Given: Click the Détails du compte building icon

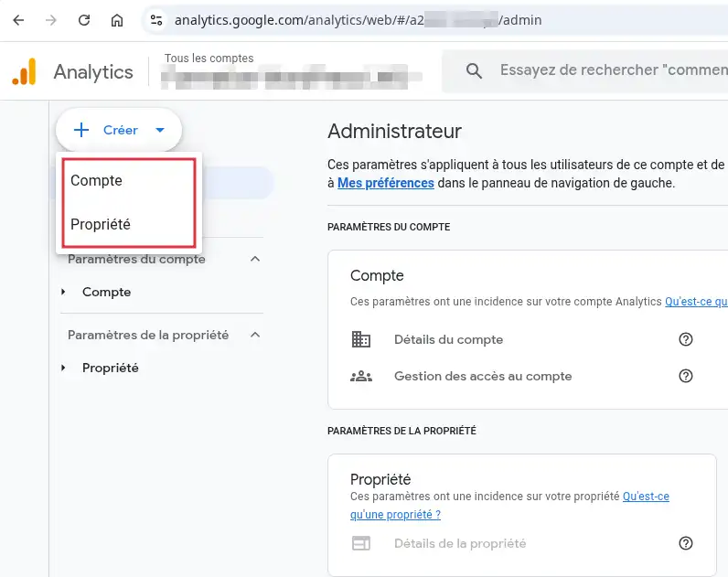Looking at the screenshot, I should click(x=360, y=339).
